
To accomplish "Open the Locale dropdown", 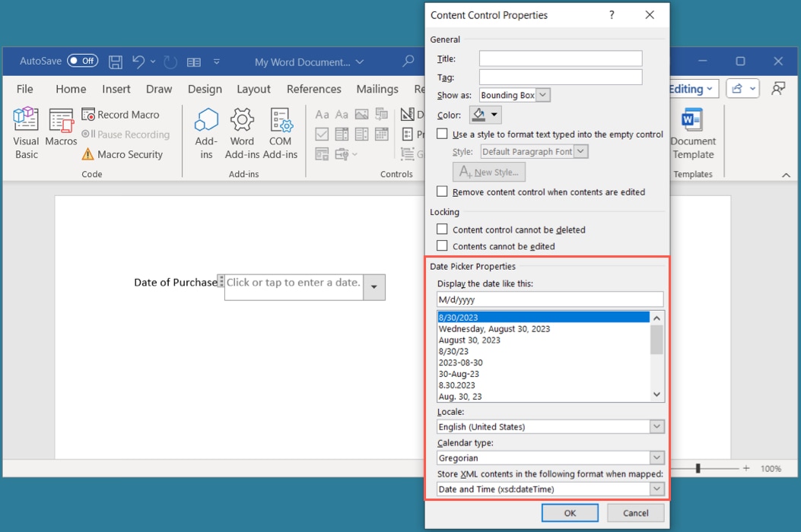I will point(656,426).
